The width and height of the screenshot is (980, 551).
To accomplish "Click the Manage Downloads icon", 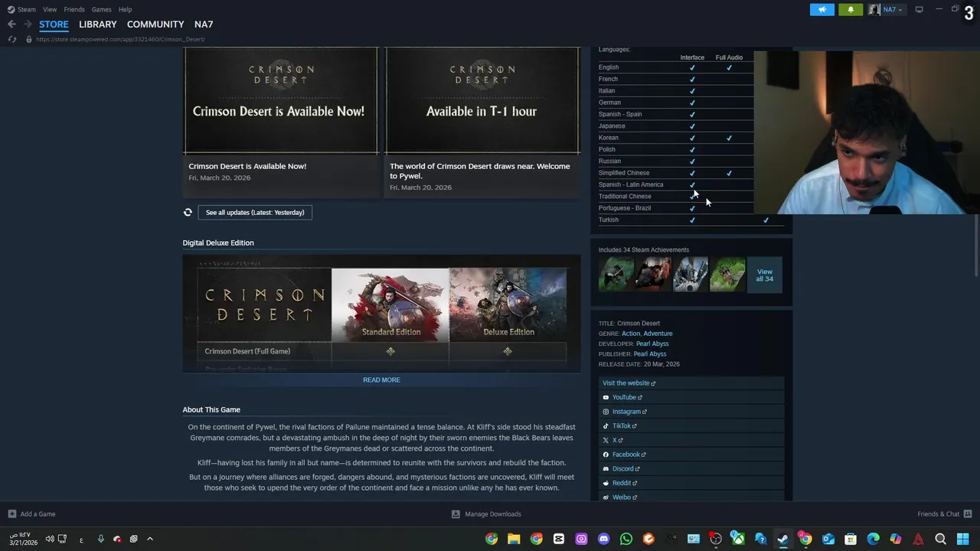I will coord(456,514).
